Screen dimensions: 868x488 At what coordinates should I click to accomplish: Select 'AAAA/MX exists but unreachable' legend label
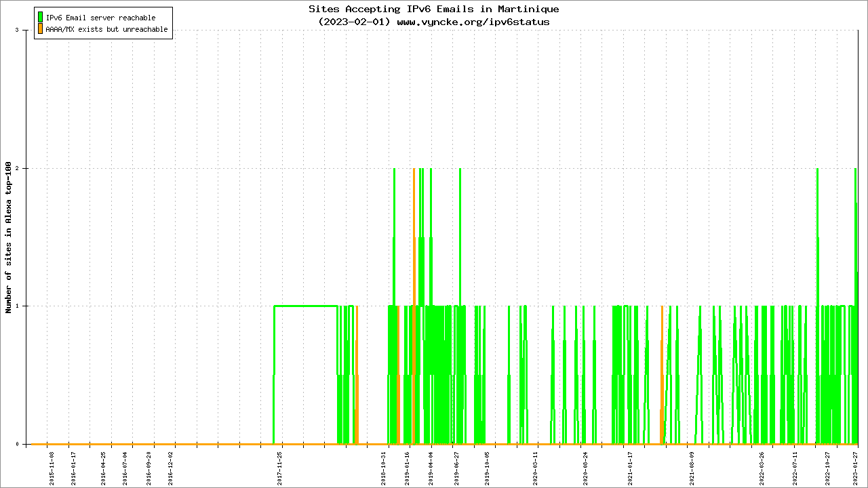click(106, 30)
